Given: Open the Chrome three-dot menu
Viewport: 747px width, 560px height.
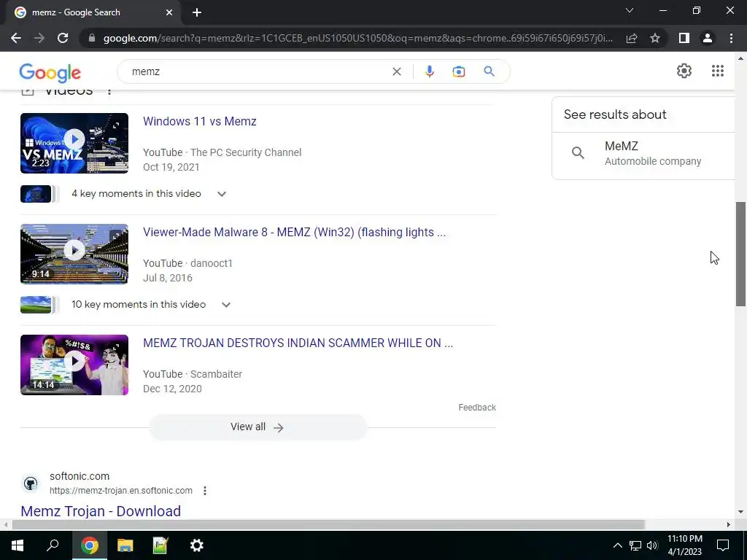Looking at the screenshot, I should (731, 38).
